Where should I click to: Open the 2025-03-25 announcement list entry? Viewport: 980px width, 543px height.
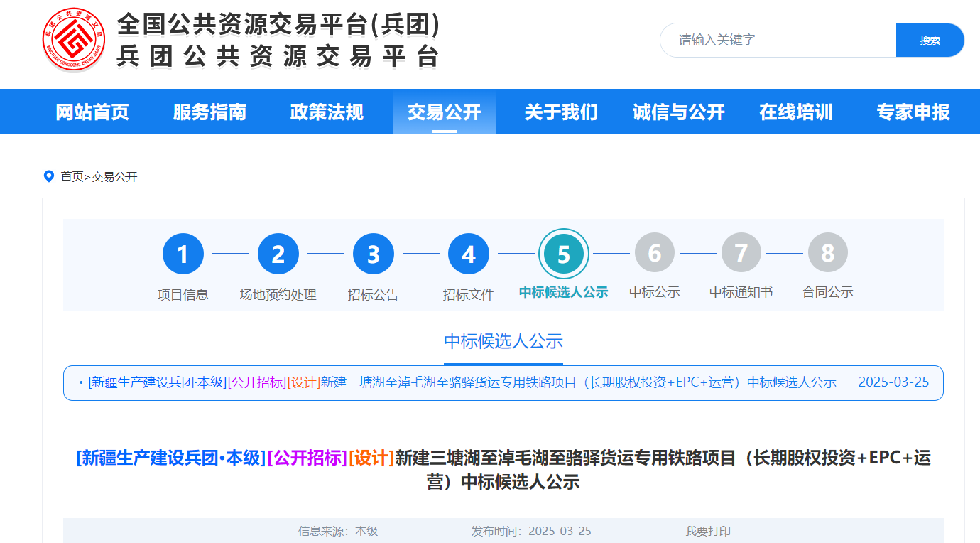[503, 382]
